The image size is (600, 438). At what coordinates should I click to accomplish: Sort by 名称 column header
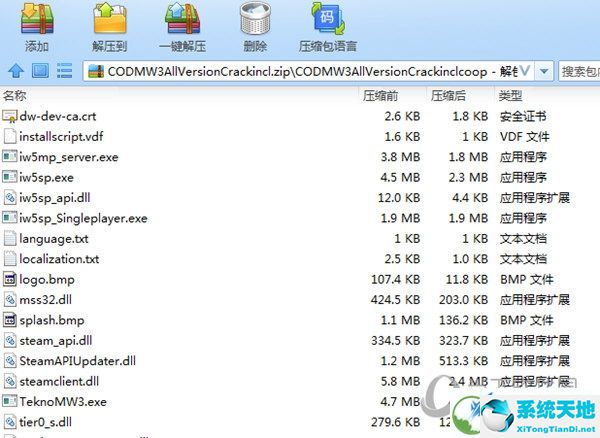pos(15,95)
